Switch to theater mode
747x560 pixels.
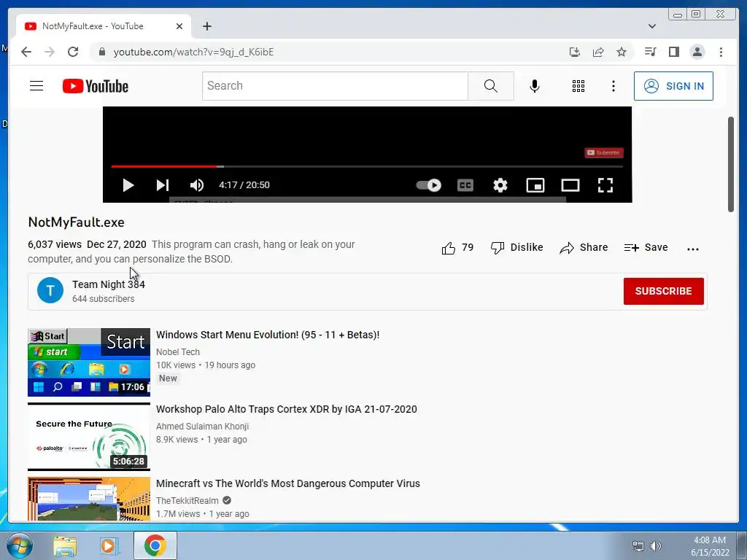tap(570, 185)
